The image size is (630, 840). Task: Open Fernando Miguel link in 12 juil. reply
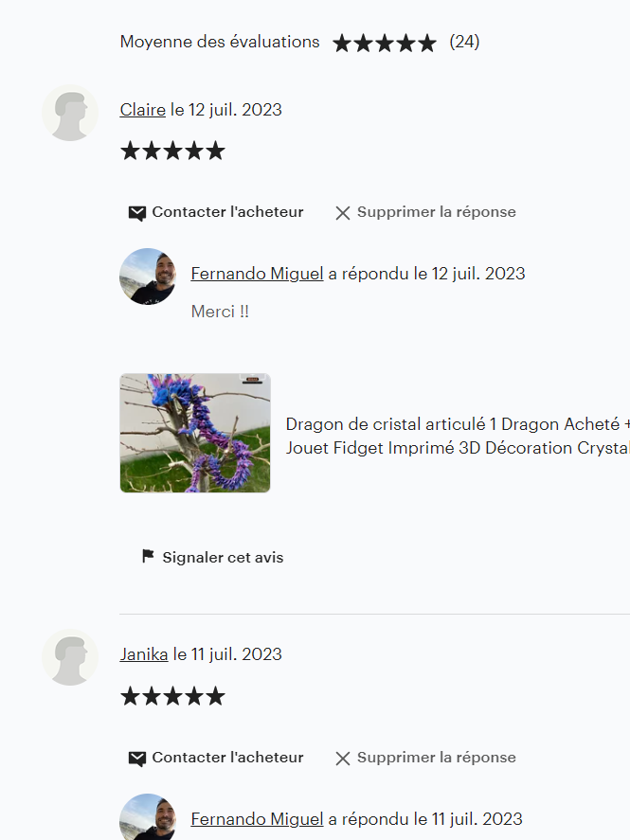point(257,274)
